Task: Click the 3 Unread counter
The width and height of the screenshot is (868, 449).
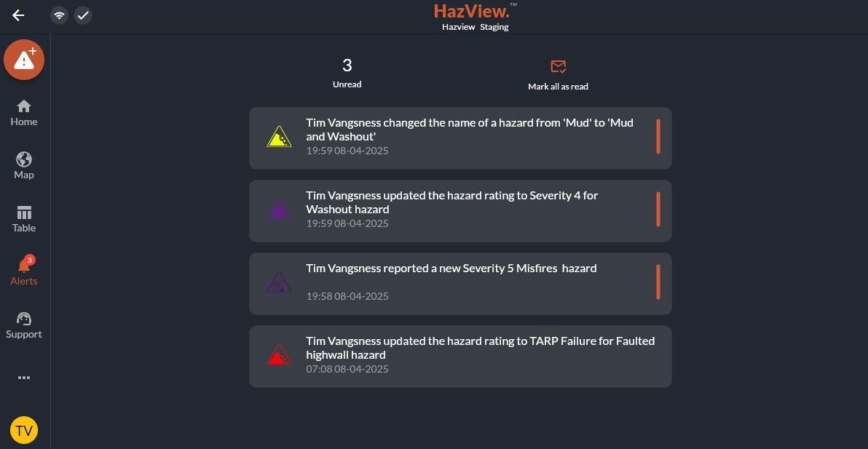Action: pyautogui.click(x=347, y=73)
